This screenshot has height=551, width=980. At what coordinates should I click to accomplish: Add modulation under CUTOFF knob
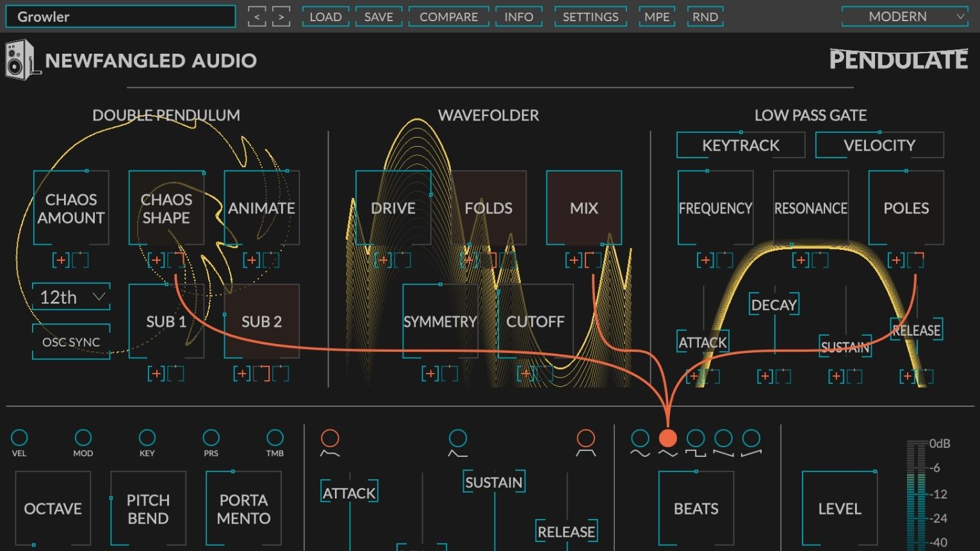[x=525, y=374]
